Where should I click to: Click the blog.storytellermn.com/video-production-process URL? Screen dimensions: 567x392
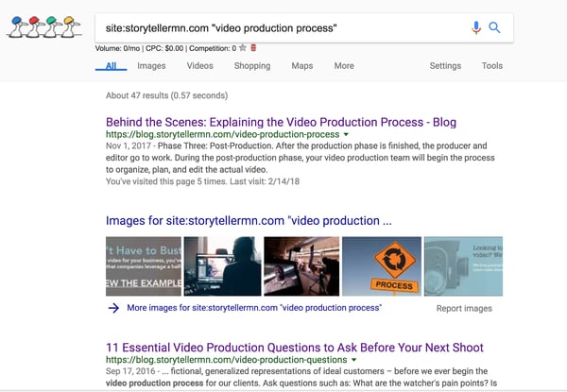click(x=222, y=134)
